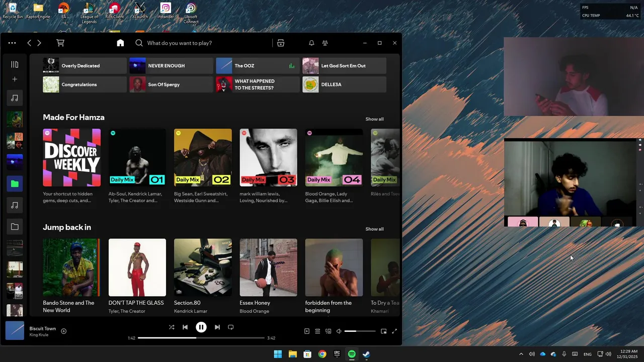Open DON'T TAP THE GLASS album
The width and height of the screenshot is (644, 362).
pyautogui.click(x=137, y=267)
